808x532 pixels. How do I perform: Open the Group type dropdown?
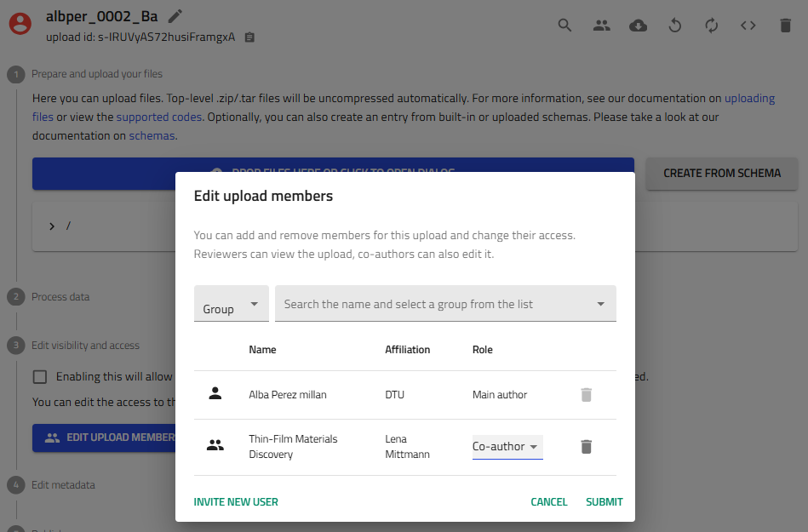[x=231, y=305]
